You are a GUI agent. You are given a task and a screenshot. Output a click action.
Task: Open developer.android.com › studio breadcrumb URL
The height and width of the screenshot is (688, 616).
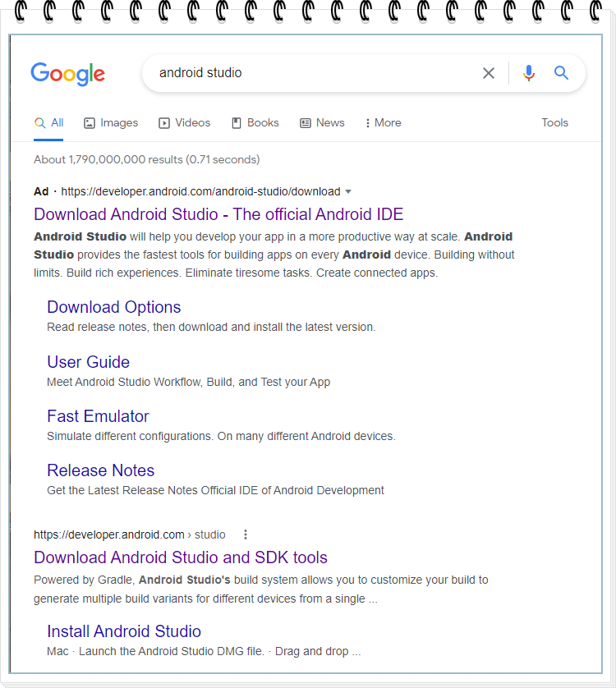(130, 534)
